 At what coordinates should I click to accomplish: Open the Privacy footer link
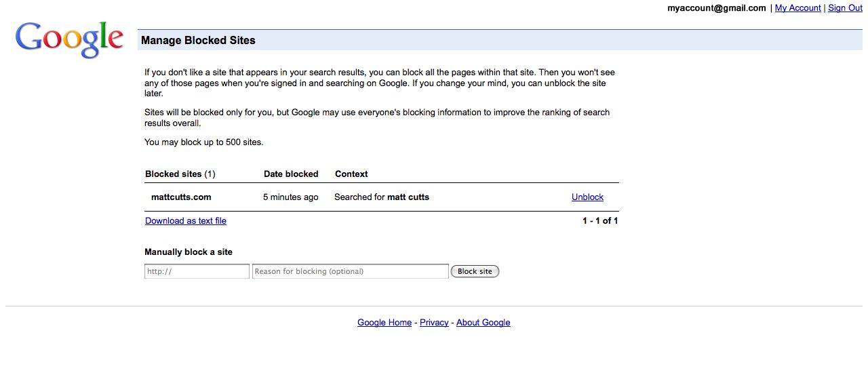point(434,323)
